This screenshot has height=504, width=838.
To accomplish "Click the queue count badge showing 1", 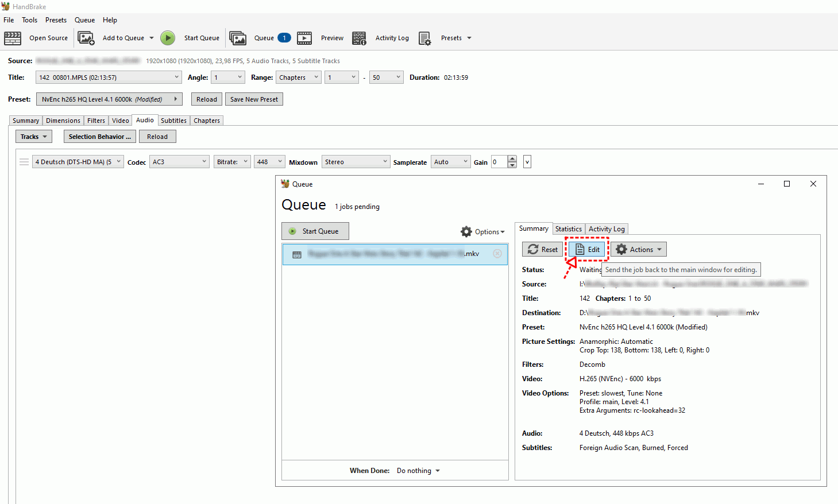I will 284,38.
